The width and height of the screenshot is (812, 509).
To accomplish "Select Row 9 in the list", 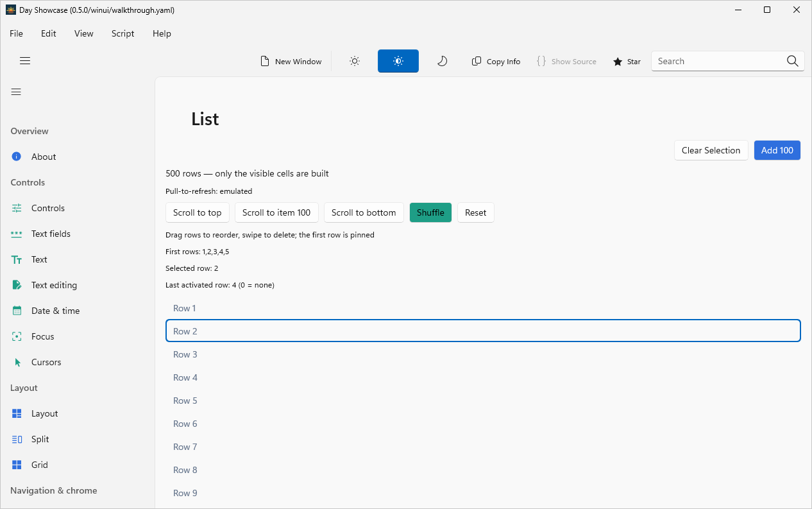I will click(x=483, y=493).
